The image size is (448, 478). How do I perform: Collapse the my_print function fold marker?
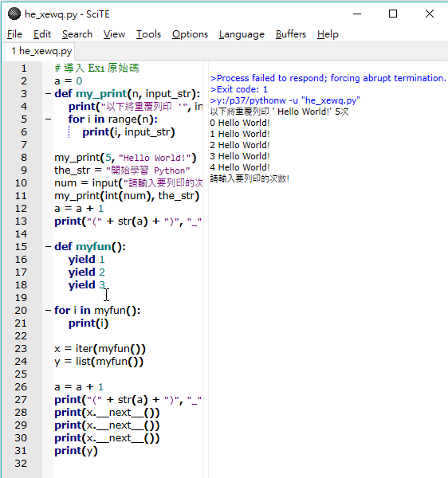tap(48, 93)
